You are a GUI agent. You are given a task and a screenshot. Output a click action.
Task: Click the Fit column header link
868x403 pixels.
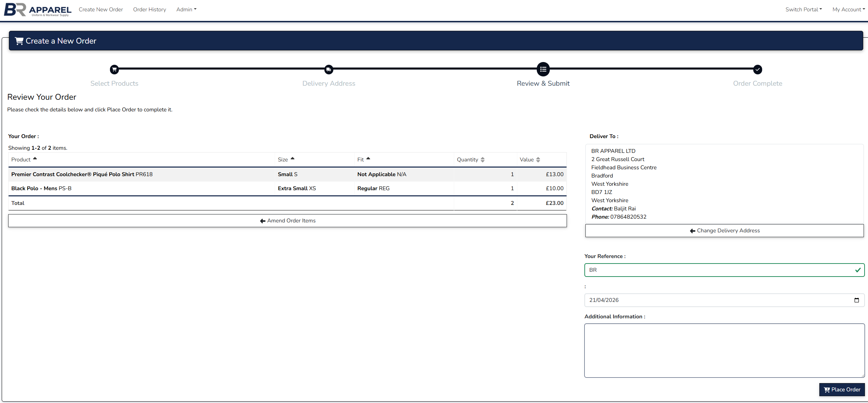(x=360, y=160)
